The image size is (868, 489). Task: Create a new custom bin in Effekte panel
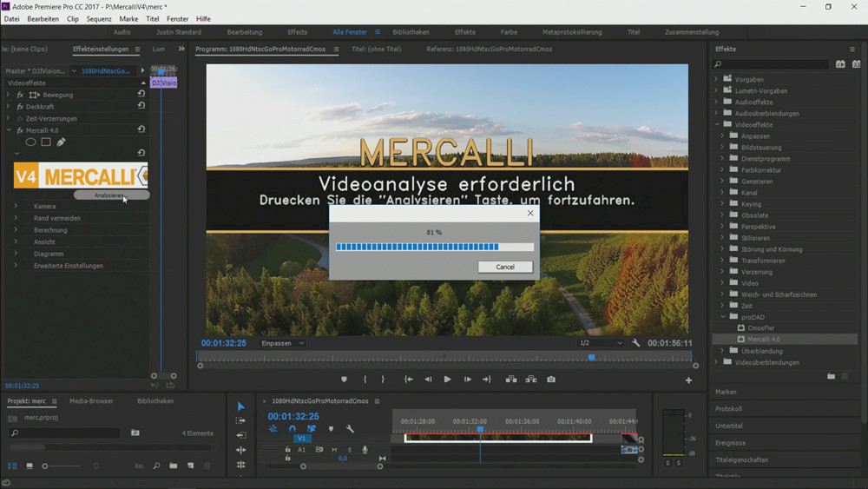coord(831,377)
